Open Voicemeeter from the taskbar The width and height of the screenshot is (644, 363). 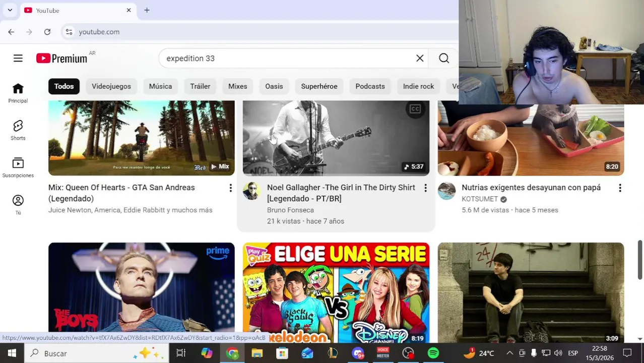383,353
